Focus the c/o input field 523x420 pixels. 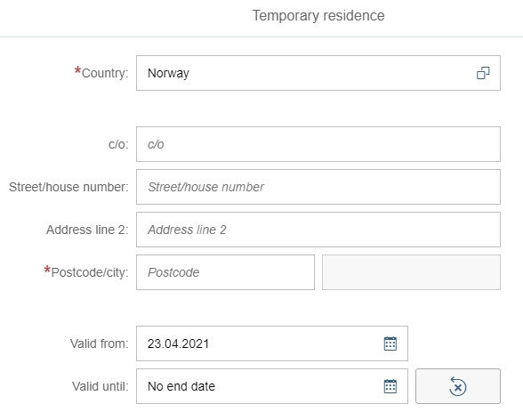pyautogui.click(x=318, y=144)
